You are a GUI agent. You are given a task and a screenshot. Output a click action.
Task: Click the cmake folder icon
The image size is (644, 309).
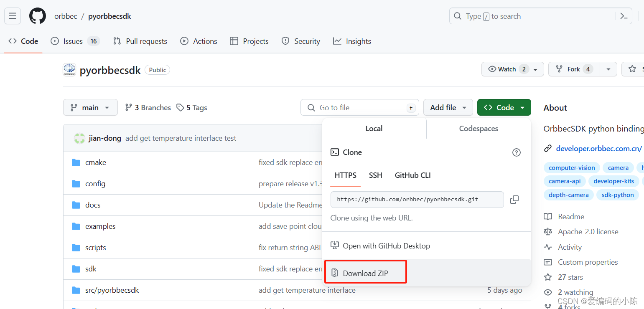pyautogui.click(x=76, y=162)
